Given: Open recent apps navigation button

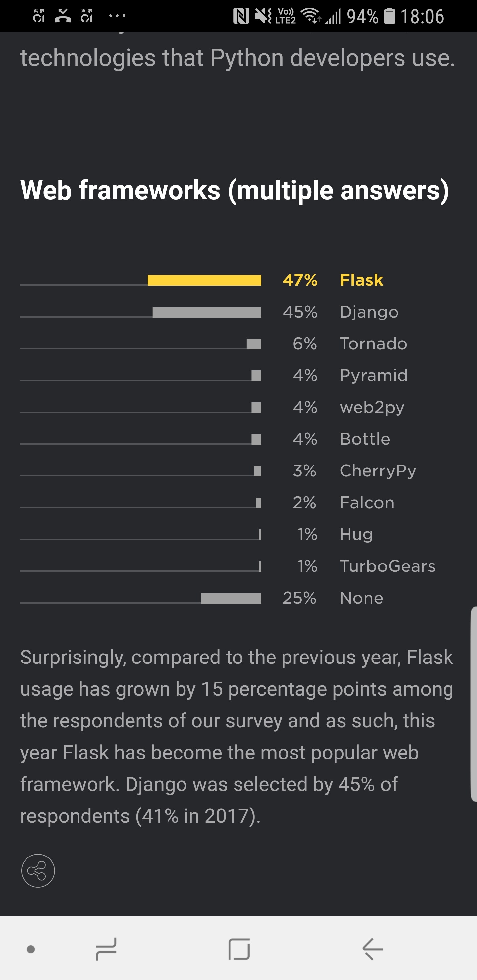Looking at the screenshot, I should 106,949.
